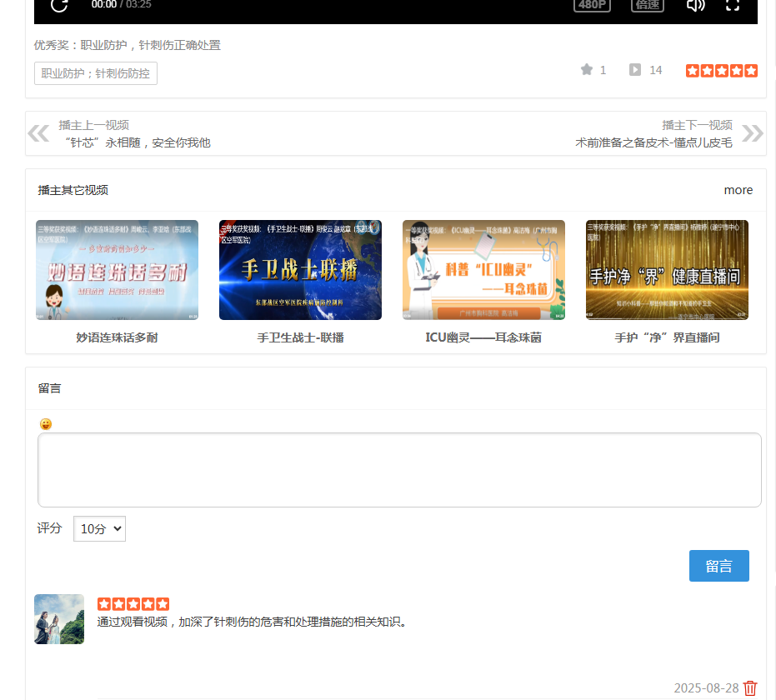
Task: Open the 倍速 playback speed menu
Action: point(648,5)
